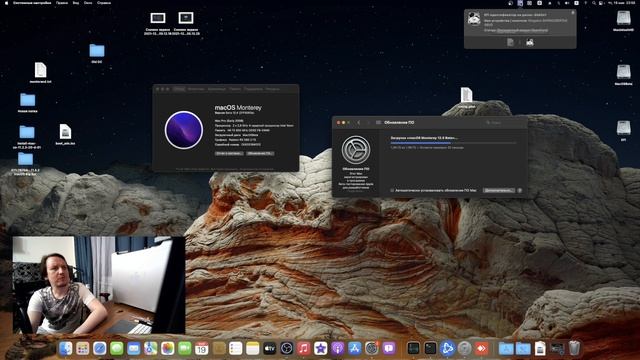Screen dimensions: 640x360
Task: Launch Apple TV from the Dock
Action: click(x=270, y=348)
